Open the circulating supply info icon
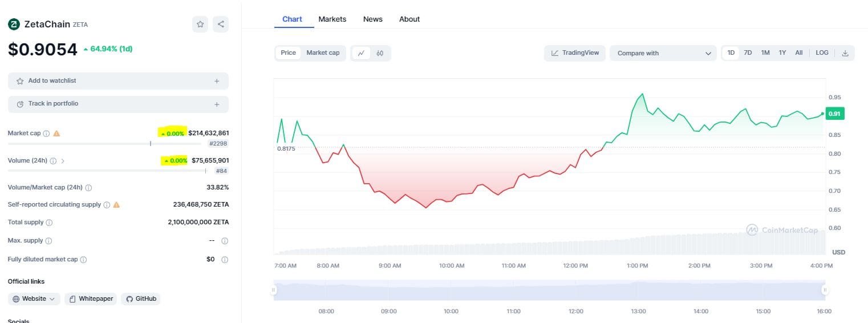The image size is (868, 323). [x=107, y=205]
